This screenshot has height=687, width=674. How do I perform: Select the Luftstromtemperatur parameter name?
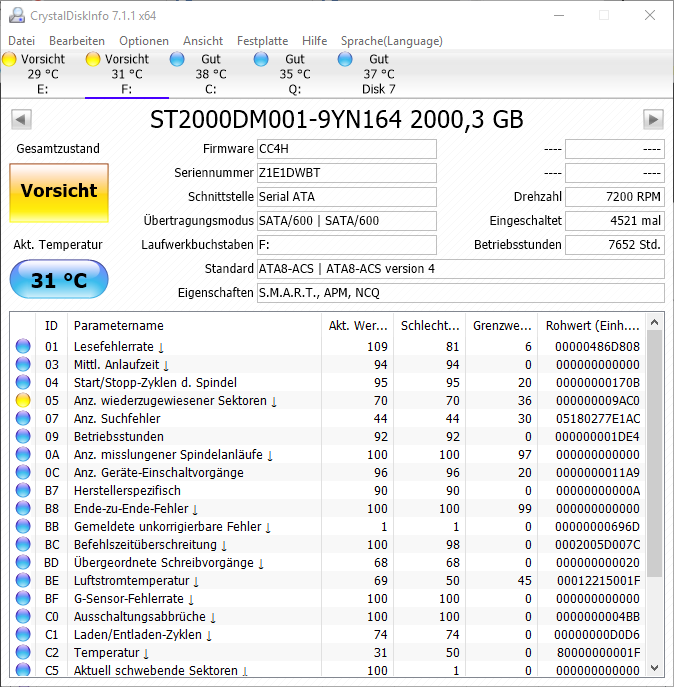pos(131,581)
